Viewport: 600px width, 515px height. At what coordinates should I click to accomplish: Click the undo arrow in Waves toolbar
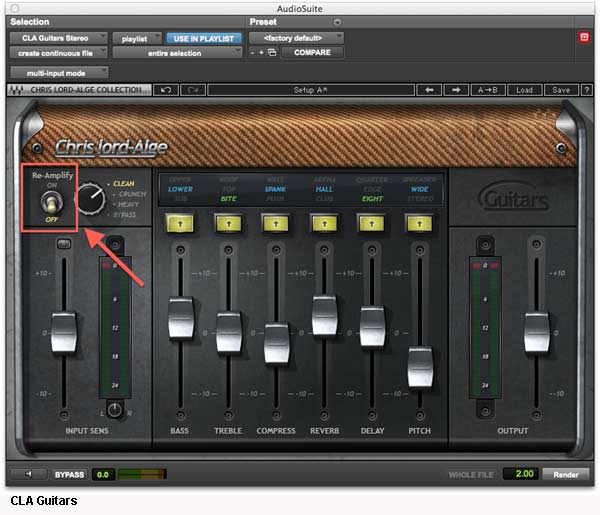pos(166,90)
